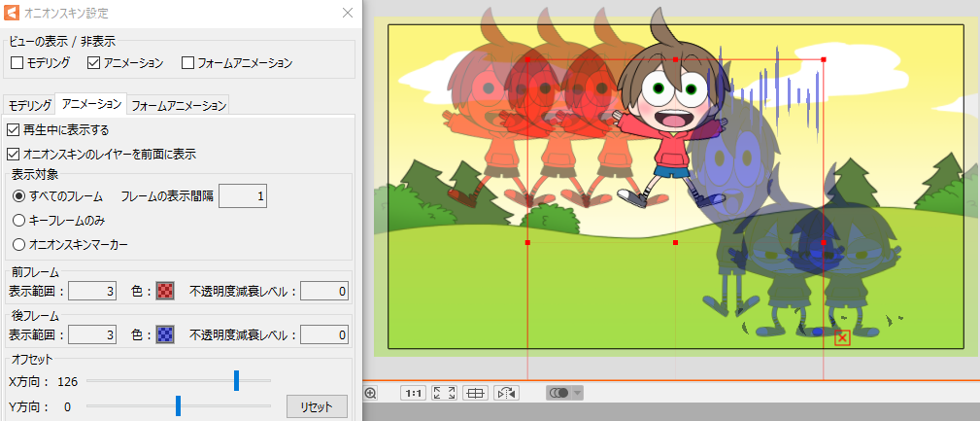980x421 pixels.
Task: Open the モデリング tab
Action: click(x=29, y=105)
